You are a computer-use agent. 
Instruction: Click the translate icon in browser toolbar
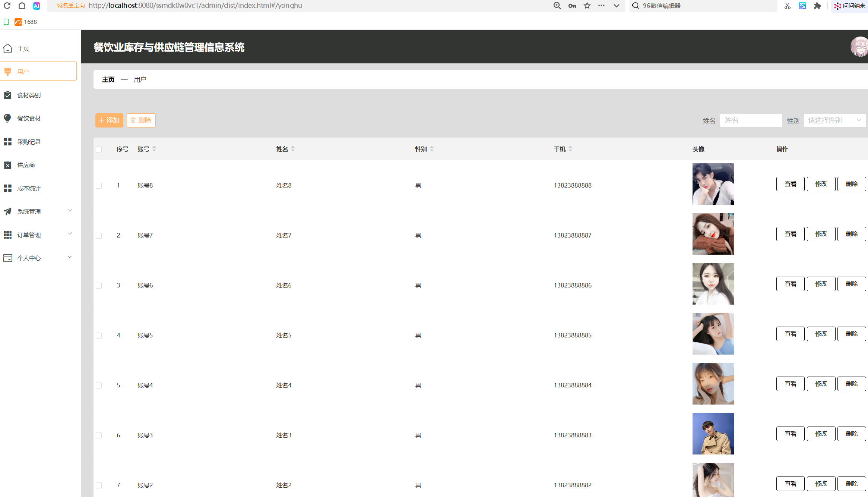[x=802, y=6]
